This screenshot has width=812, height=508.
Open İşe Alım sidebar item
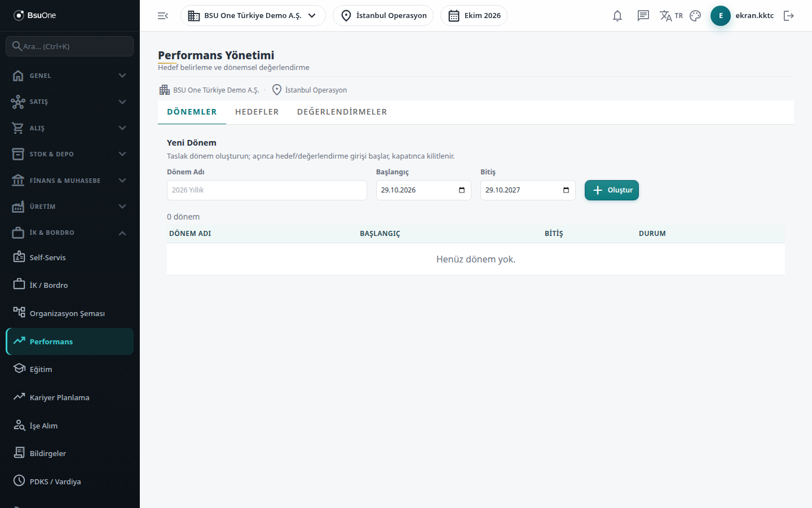point(70,426)
